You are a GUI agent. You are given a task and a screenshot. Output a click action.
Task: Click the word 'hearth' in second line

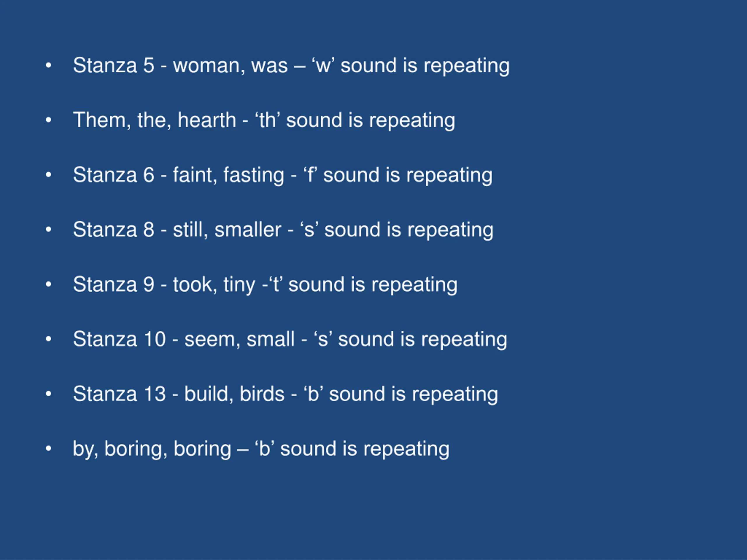coord(207,120)
